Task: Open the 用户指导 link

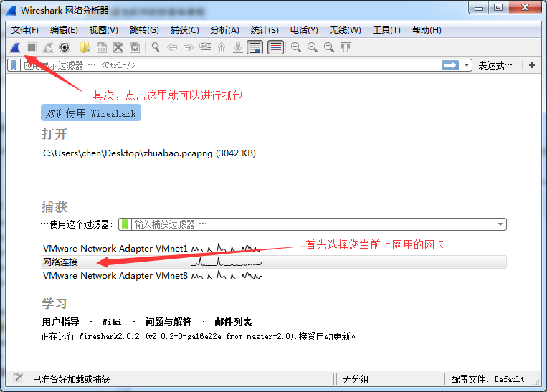Action: (61, 322)
